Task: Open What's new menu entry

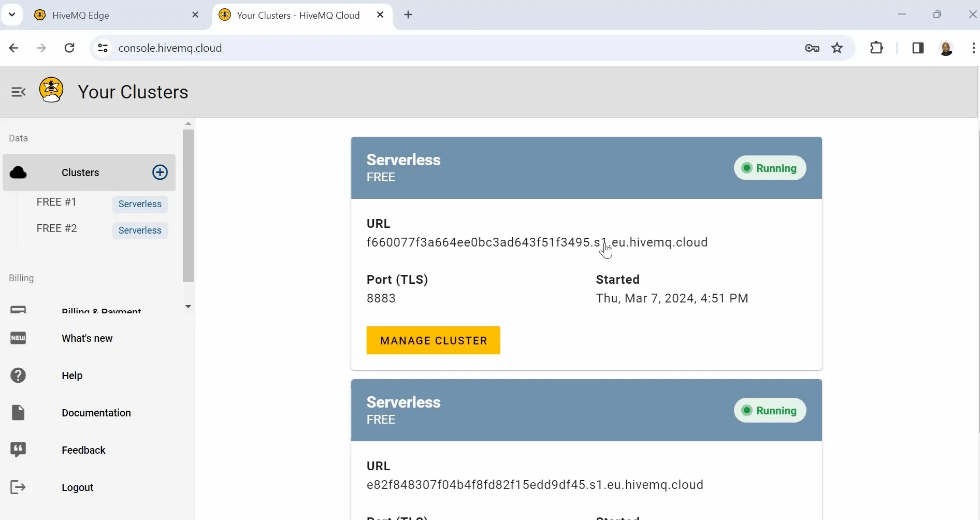Action: point(87,338)
